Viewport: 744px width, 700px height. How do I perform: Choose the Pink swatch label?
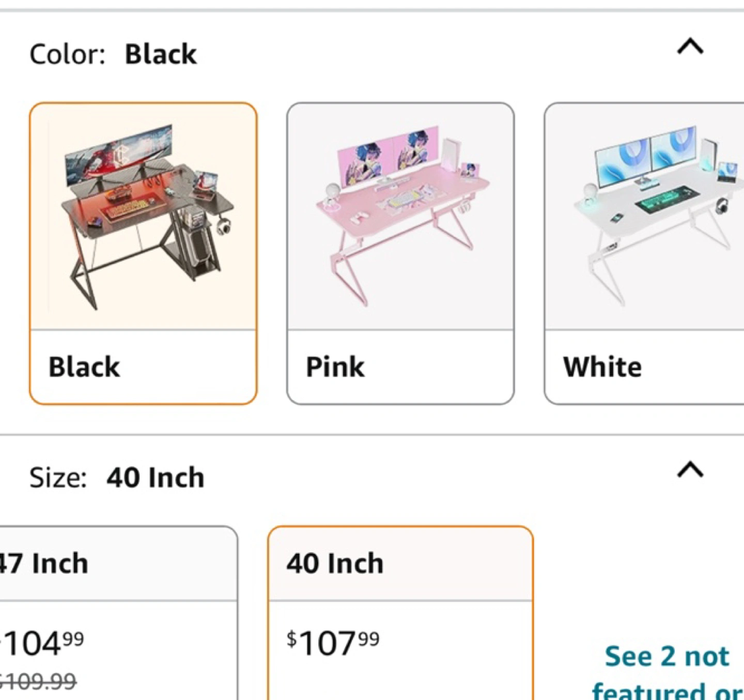pos(335,367)
